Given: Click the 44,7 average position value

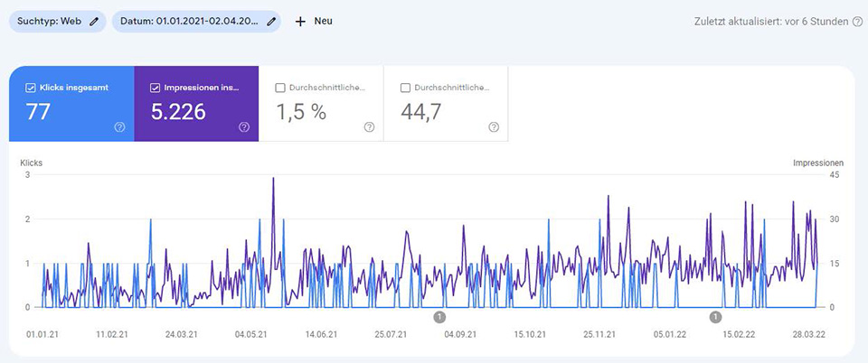Looking at the screenshot, I should 420,112.
